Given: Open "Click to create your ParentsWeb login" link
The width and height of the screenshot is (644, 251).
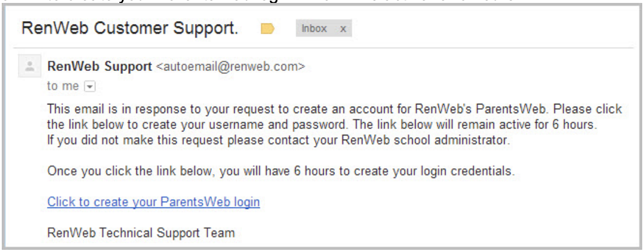Looking at the screenshot, I should (153, 202).
